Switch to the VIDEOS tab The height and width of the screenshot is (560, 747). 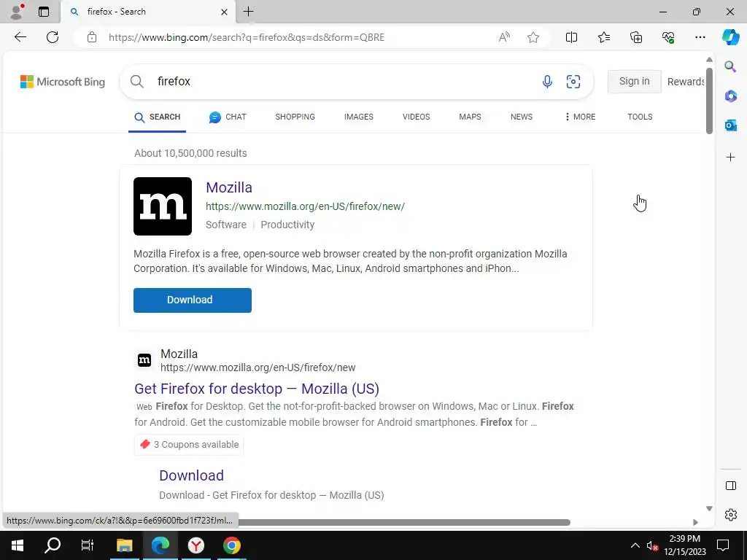[x=416, y=117]
